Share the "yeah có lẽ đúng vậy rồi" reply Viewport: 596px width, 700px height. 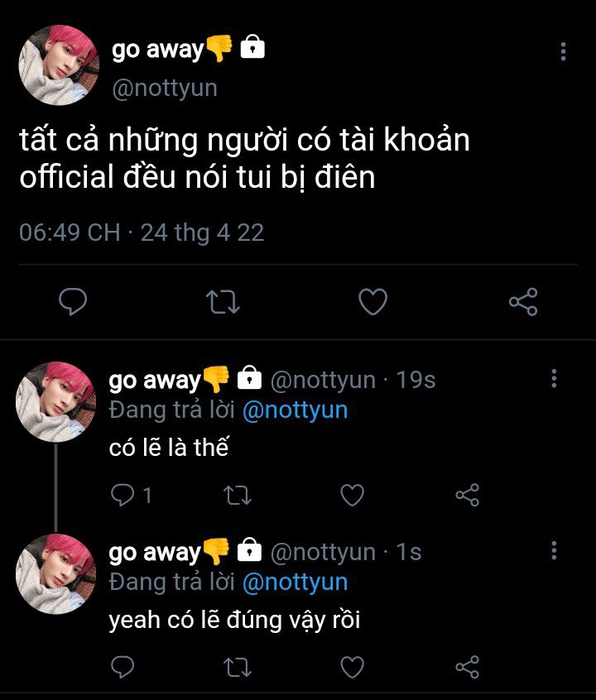pos(468,666)
